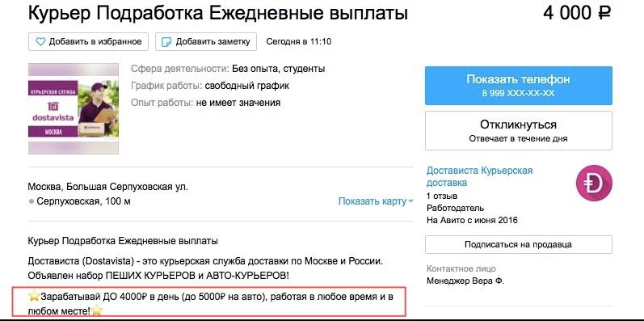Image resolution: width=644 pixels, height=321 pixels.
Task: Click Добавить заметку button
Action: 206,41
